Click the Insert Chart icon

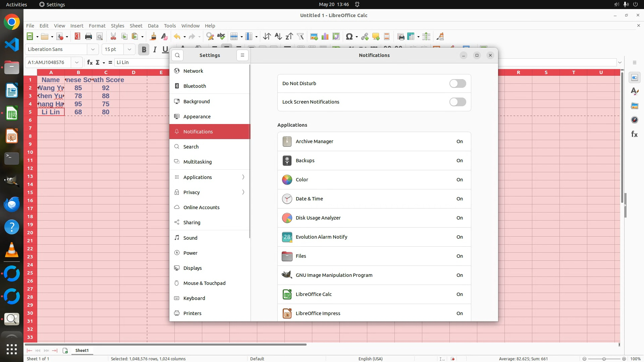[325, 37]
